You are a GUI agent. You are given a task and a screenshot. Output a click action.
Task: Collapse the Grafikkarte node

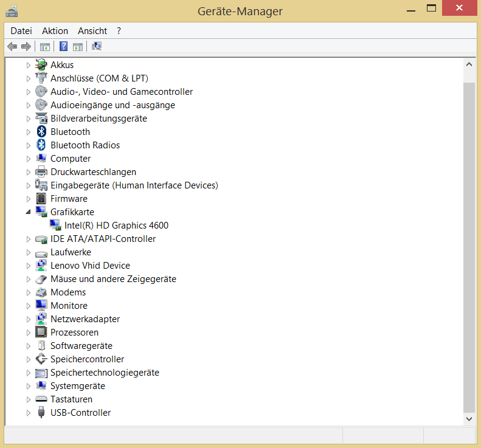point(28,212)
